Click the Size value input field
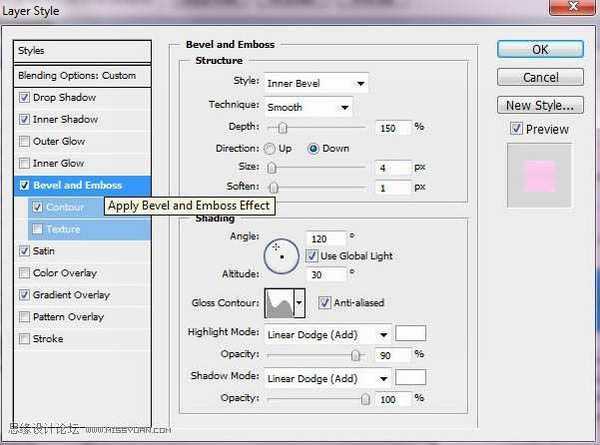600x445 pixels. coord(394,168)
